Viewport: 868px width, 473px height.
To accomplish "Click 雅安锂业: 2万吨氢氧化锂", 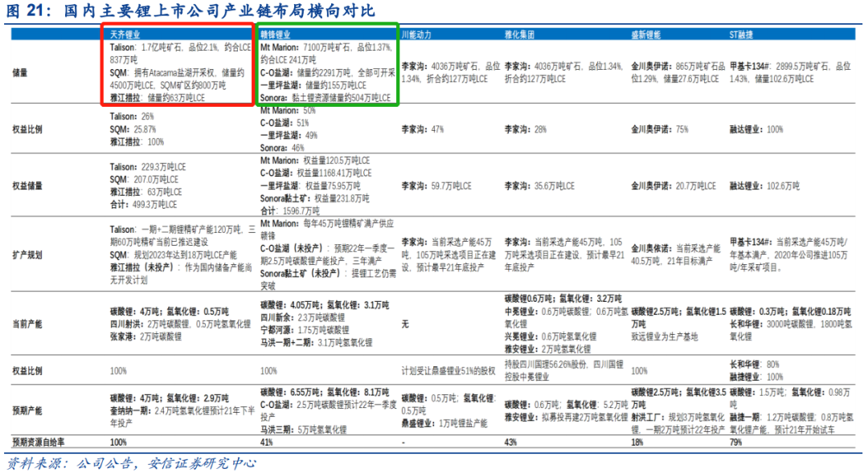I will click(547, 349).
